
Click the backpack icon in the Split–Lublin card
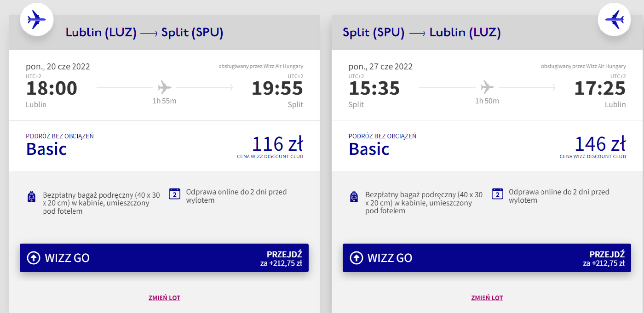click(354, 197)
